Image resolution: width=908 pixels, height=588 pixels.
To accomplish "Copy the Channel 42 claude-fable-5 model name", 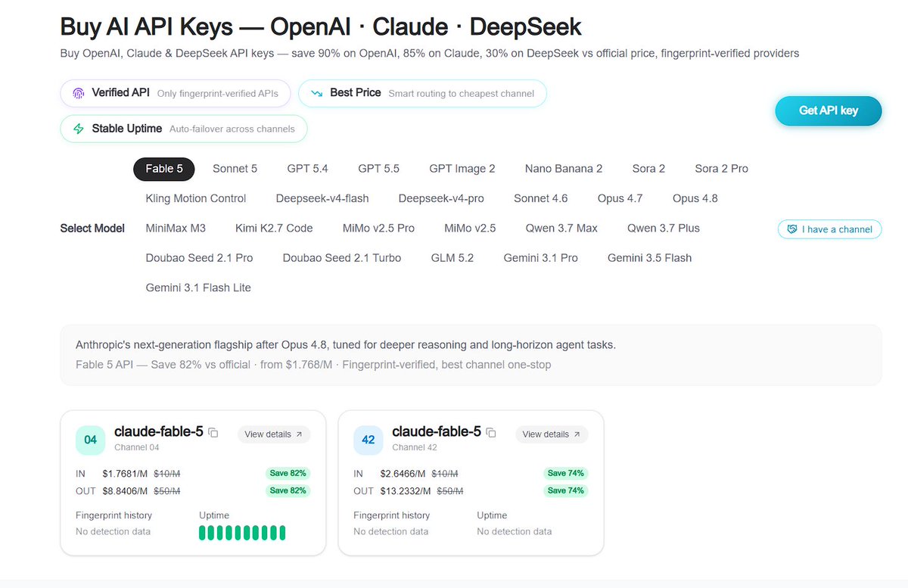I will pos(491,433).
